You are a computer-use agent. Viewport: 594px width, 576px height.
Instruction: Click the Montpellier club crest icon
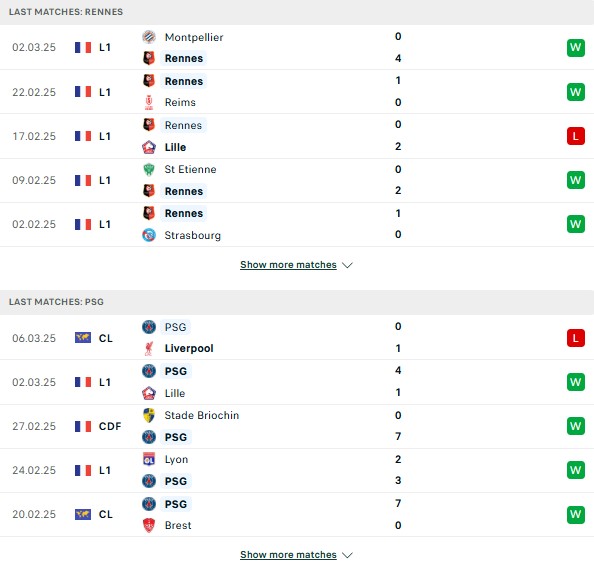(x=149, y=37)
